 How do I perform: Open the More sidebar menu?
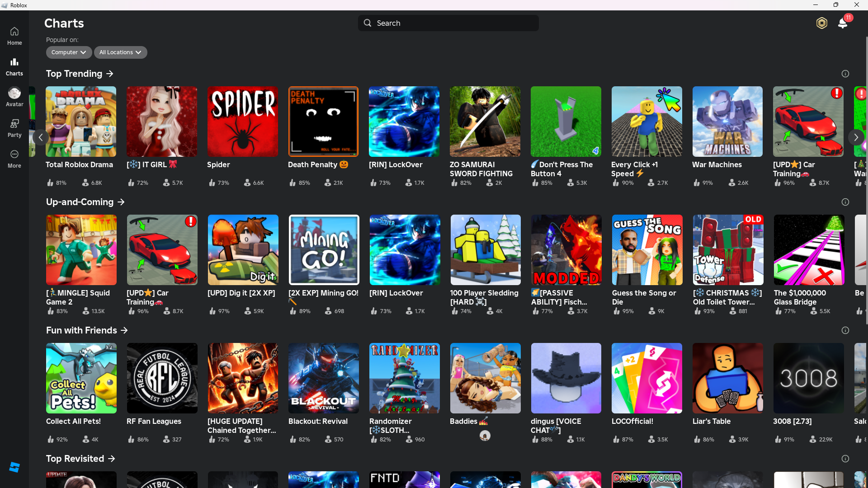pyautogui.click(x=14, y=159)
